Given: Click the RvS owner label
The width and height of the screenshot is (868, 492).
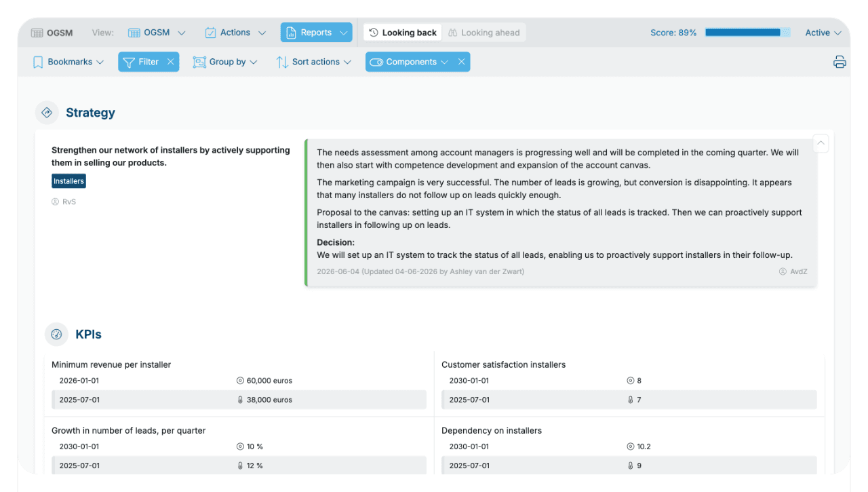Looking at the screenshot, I should 69,202.
